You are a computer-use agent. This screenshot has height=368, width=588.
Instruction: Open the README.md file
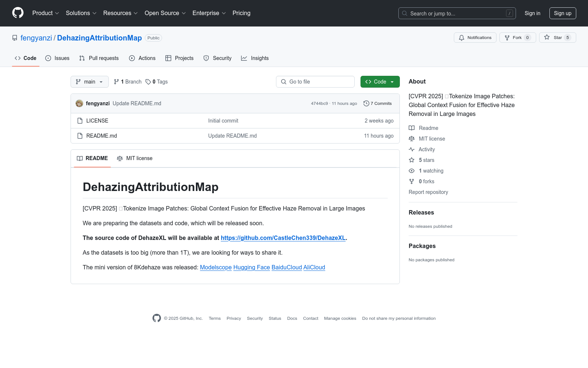click(x=102, y=136)
